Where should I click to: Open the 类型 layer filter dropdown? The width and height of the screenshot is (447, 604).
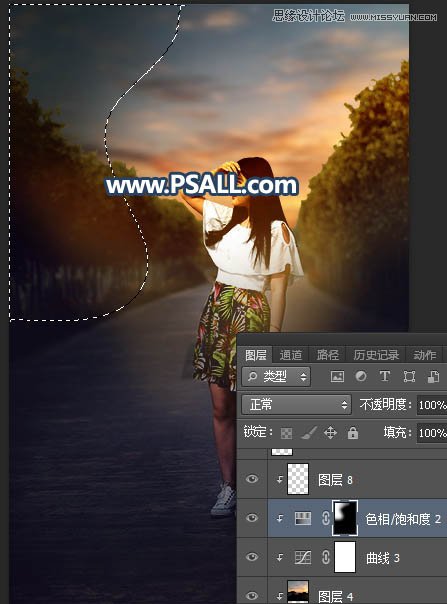pos(276,376)
